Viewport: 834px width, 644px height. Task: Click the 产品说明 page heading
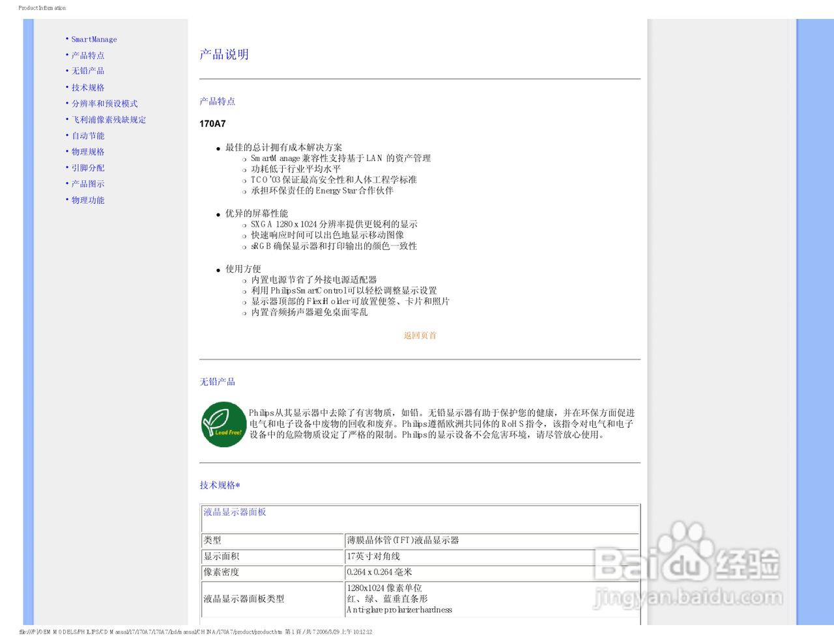pos(224,54)
